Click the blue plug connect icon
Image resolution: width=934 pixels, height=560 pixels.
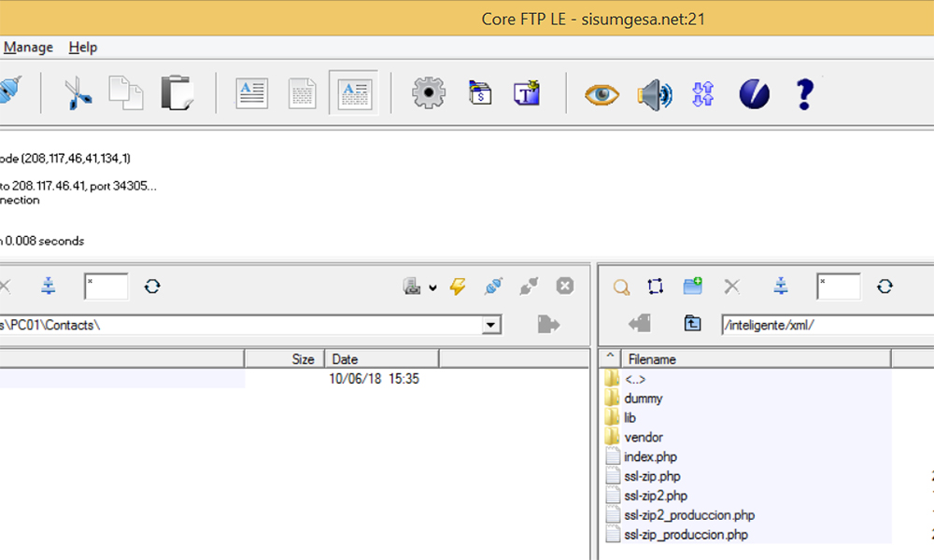pos(494,287)
